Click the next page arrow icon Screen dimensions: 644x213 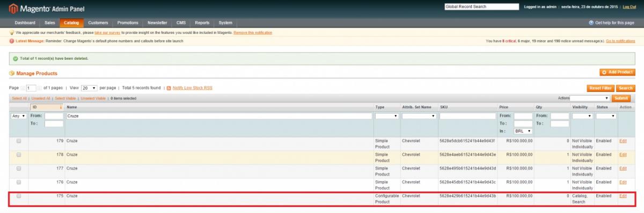click(x=39, y=88)
